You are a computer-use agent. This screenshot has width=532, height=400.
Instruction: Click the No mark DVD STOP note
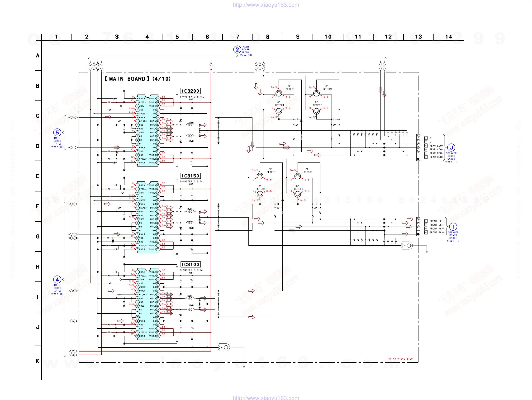(x=400, y=359)
